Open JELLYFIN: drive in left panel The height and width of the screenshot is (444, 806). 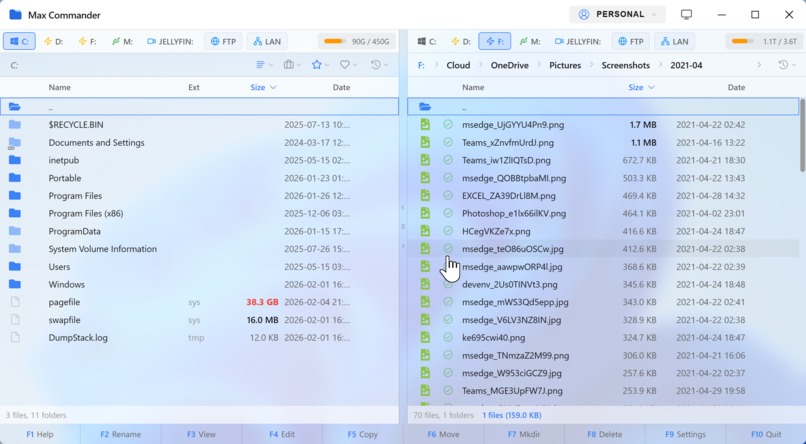click(170, 41)
